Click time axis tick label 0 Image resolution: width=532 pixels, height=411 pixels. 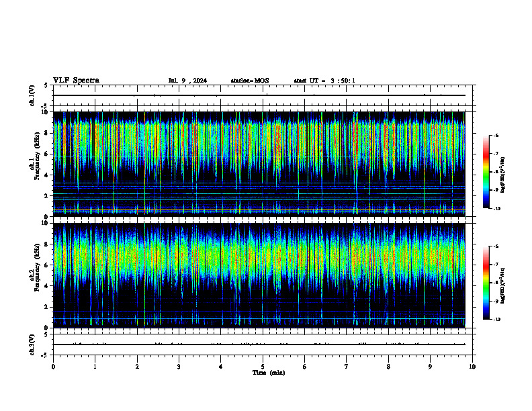coord(53,367)
